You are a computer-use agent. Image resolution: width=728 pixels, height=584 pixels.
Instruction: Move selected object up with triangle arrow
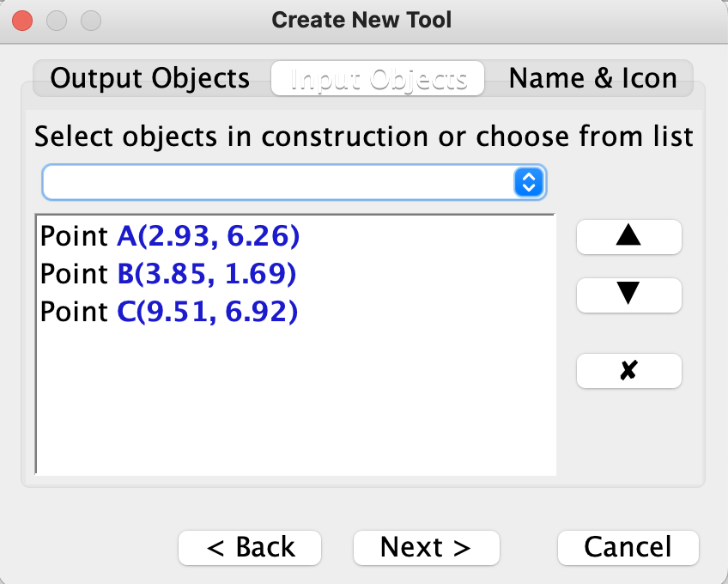pos(628,237)
